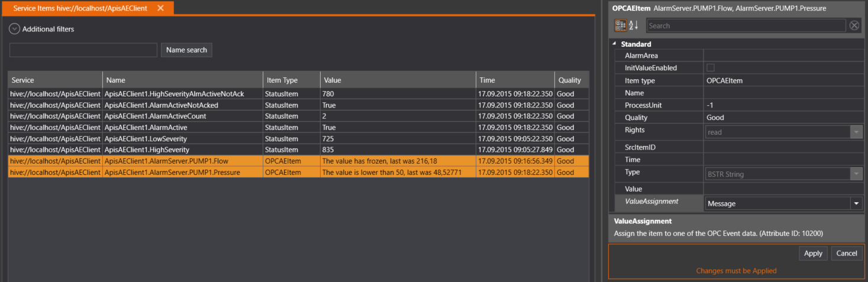Close the Service Items ApisAEClient tab
The width and height of the screenshot is (868, 282).
coord(160,8)
